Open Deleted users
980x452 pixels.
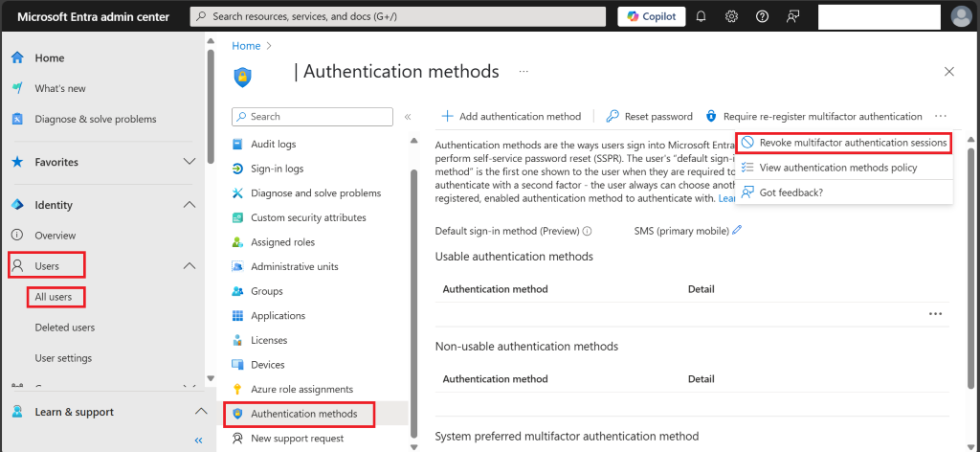[x=65, y=328]
